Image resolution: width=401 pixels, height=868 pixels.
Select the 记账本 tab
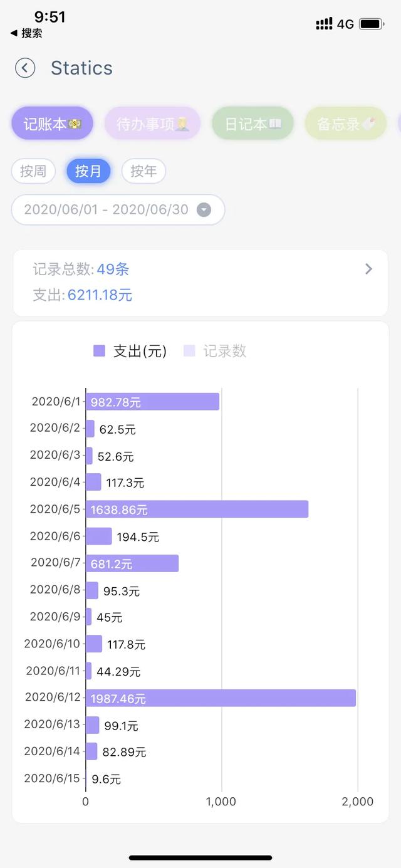click(x=51, y=123)
